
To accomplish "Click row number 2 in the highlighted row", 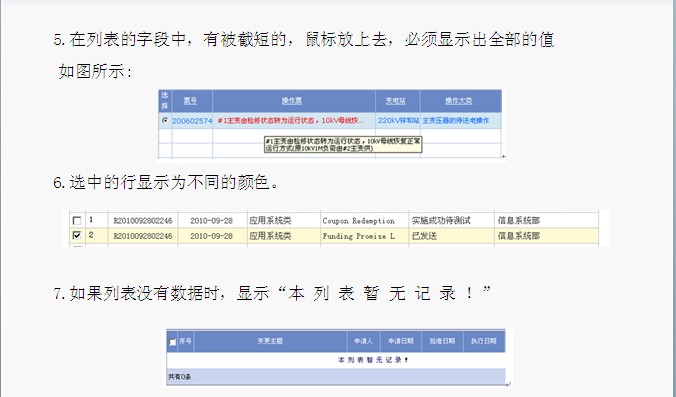I will pyautogui.click(x=91, y=235).
